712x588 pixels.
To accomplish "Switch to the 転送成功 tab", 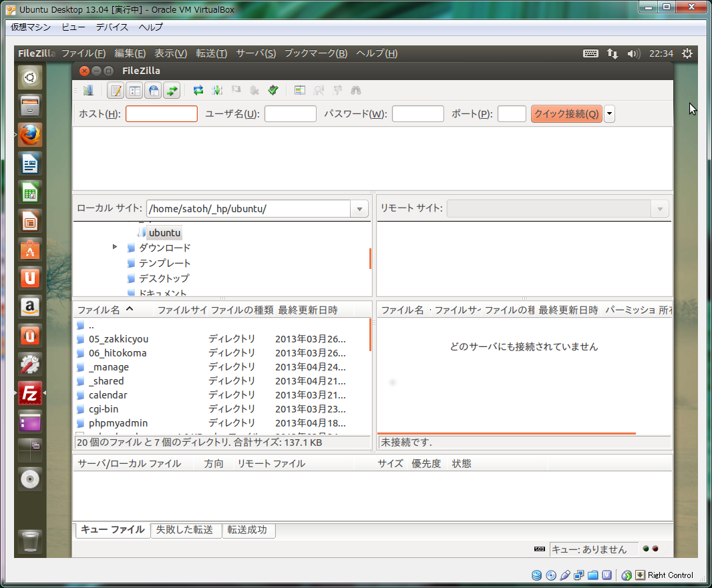I will pos(248,530).
